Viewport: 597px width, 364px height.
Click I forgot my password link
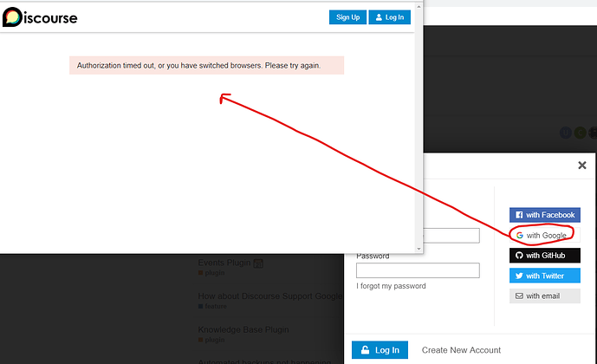[391, 286]
